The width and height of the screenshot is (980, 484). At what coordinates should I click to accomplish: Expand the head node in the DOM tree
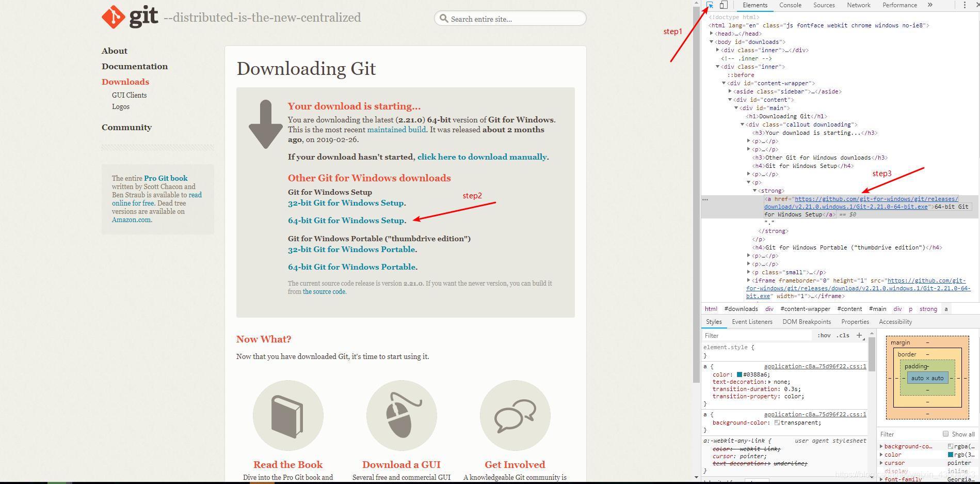pyautogui.click(x=712, y=34)
